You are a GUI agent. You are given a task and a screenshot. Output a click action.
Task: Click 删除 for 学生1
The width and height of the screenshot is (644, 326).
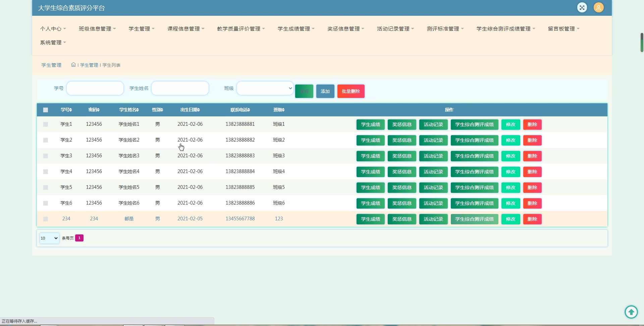coord(532,124)
